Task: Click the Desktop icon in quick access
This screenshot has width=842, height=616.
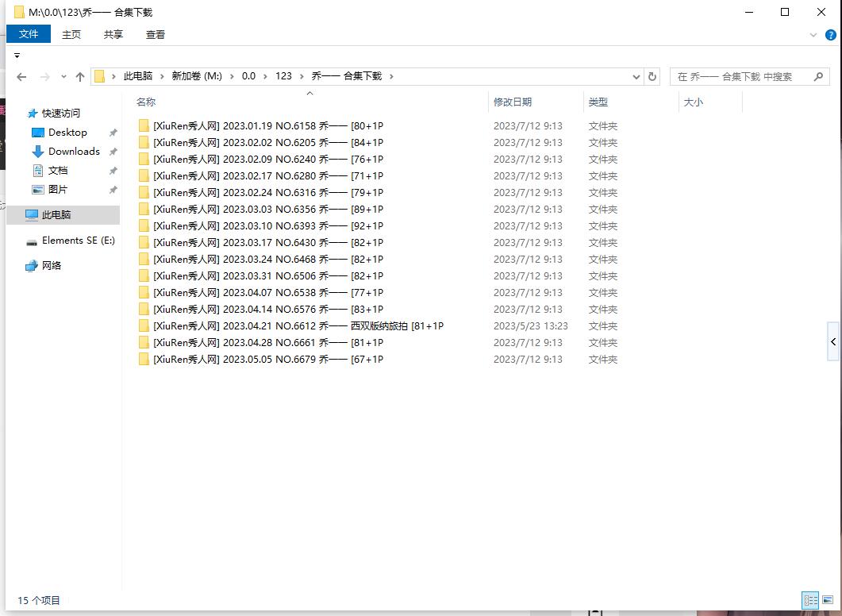Action: coord(37,133)
